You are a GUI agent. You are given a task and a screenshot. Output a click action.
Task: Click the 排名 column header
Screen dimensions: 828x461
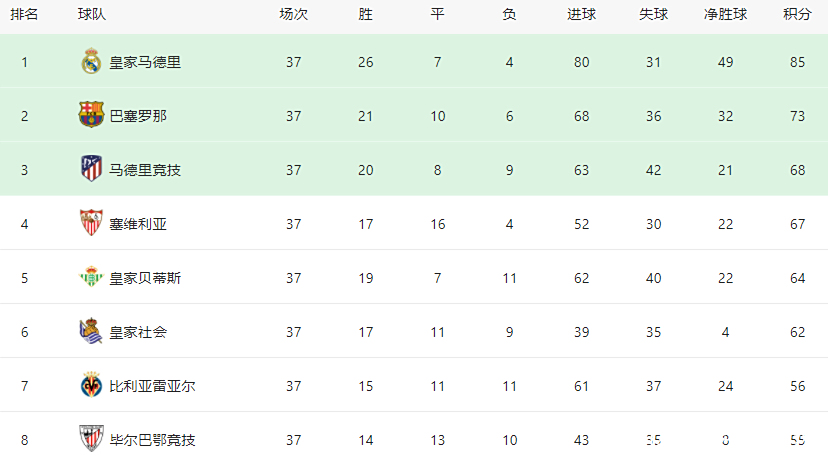[x=24, y=14]
